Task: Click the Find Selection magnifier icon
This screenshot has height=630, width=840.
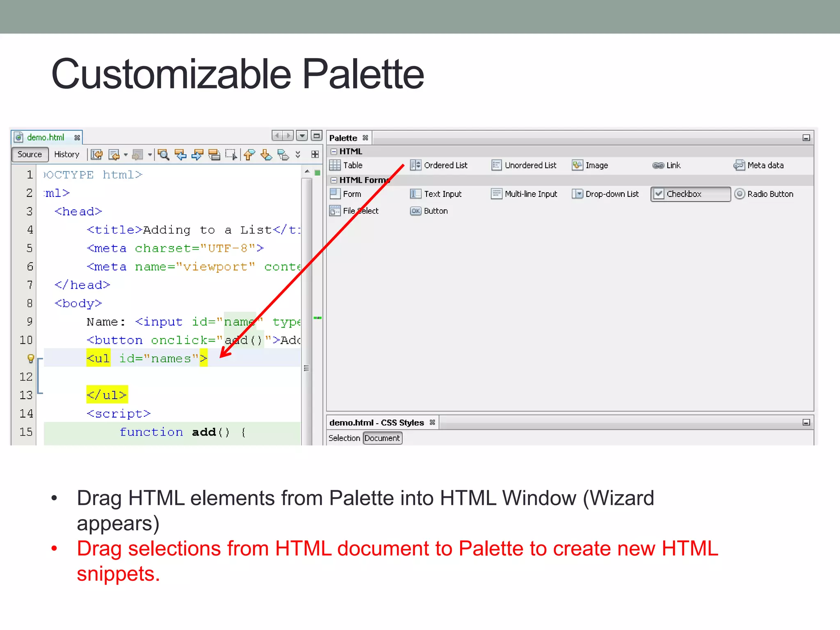Action: [164, 155]
